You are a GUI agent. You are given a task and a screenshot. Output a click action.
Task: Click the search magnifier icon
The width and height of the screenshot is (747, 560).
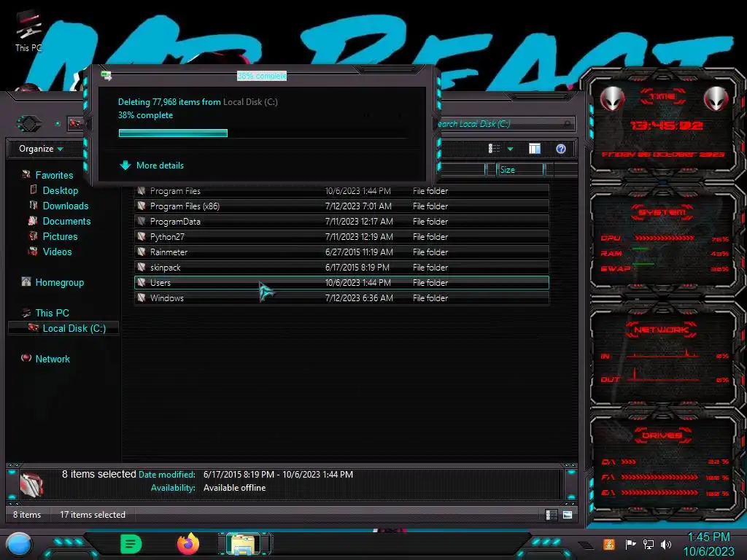567,124
